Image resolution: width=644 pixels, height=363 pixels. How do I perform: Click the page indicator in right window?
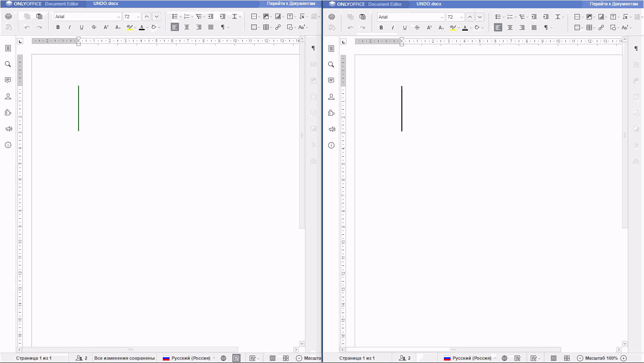[357, 358]
